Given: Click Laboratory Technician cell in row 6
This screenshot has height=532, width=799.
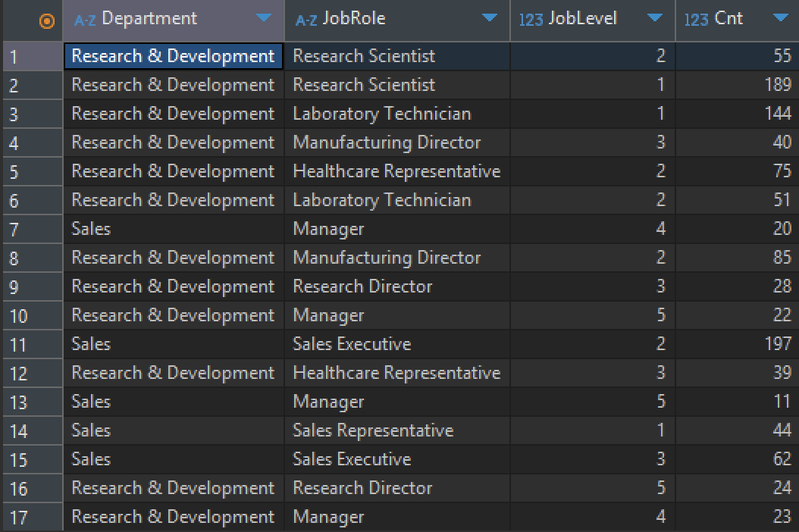Looking at the screenshot, I should tap(397, 200).
